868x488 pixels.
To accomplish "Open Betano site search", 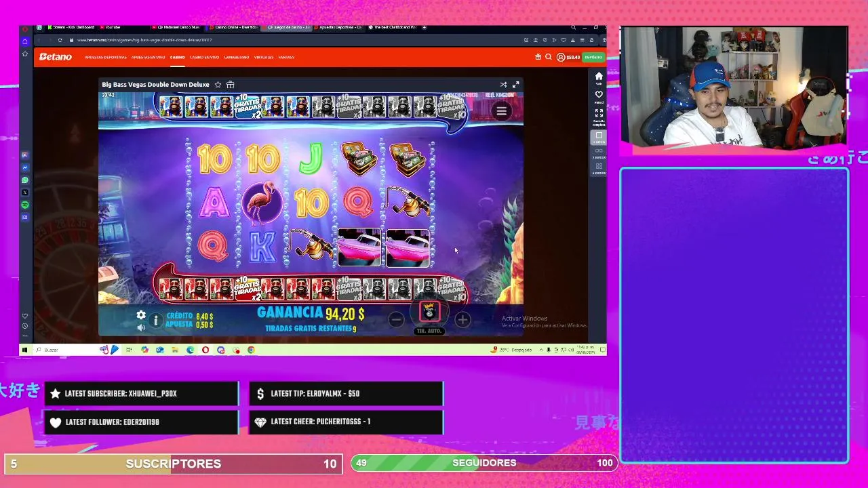I will pos(549,57).
